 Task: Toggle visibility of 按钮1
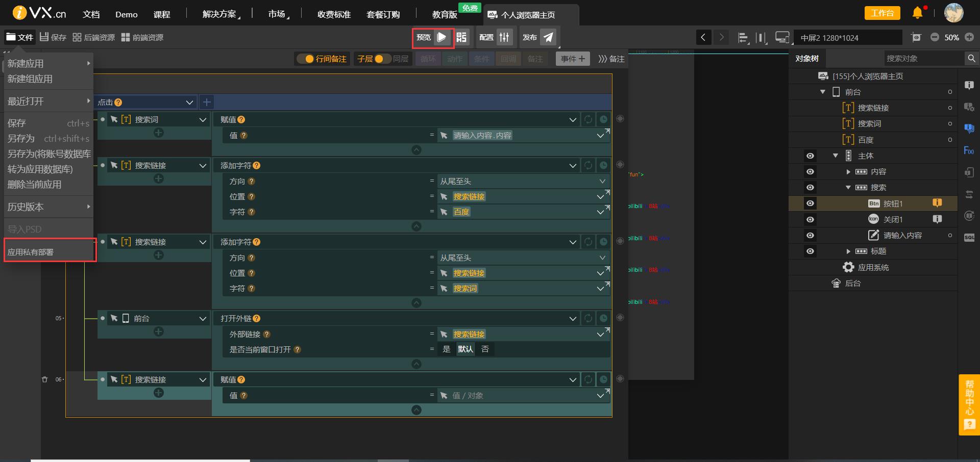click(x=810, y=203)
